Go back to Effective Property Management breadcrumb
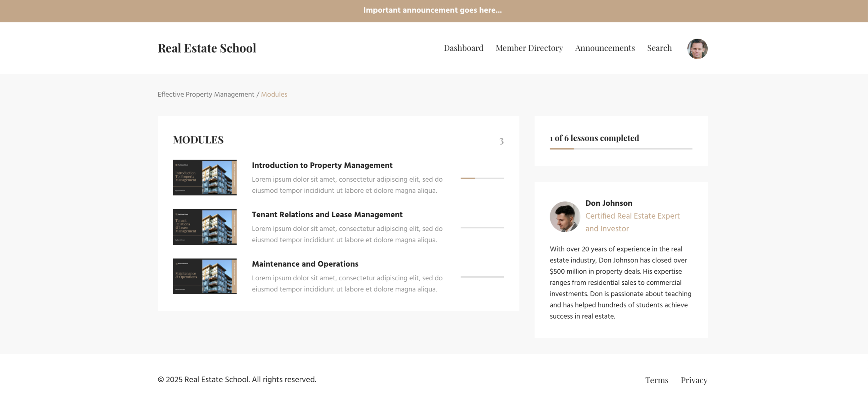868x406 pixels. (x=206, y=94)
